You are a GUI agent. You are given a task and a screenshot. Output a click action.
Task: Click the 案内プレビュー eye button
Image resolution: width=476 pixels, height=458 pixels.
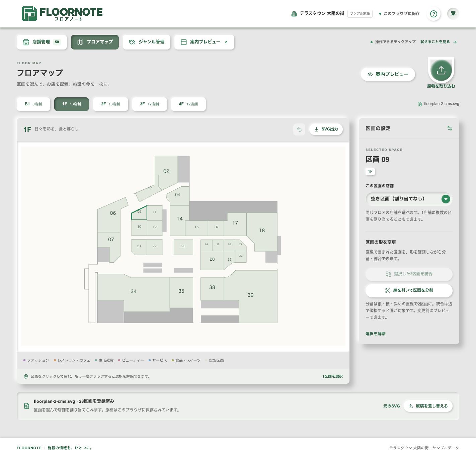[x=388, y=74]
